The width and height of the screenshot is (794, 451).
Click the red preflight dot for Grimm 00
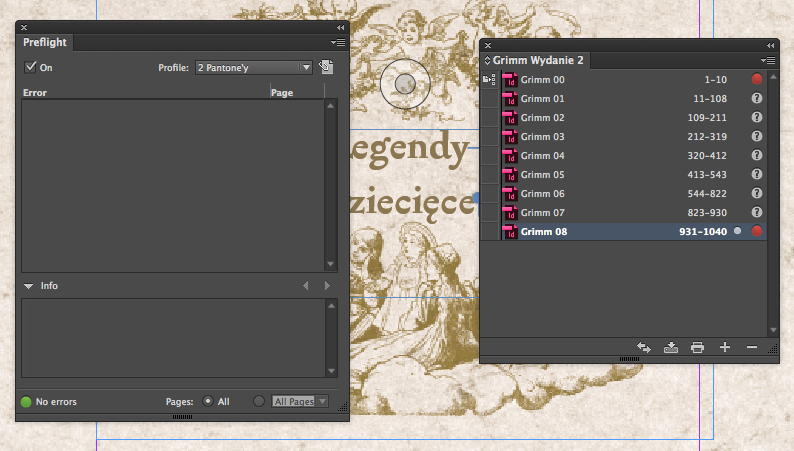[x=757, y=79]
